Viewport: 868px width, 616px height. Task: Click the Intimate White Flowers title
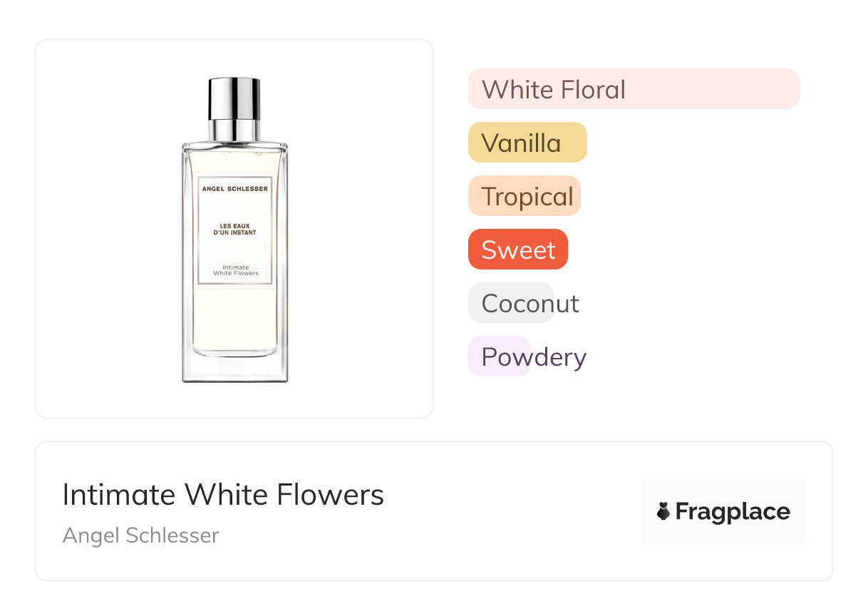[223, 495]
